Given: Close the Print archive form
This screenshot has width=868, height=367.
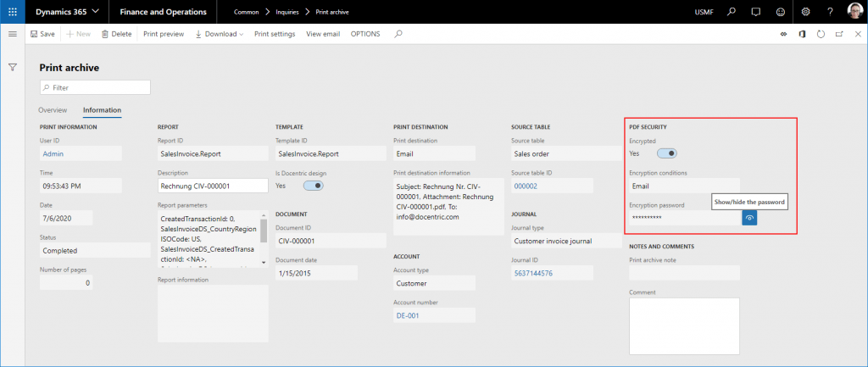Looking at the screenshot, I should point(858,34).
